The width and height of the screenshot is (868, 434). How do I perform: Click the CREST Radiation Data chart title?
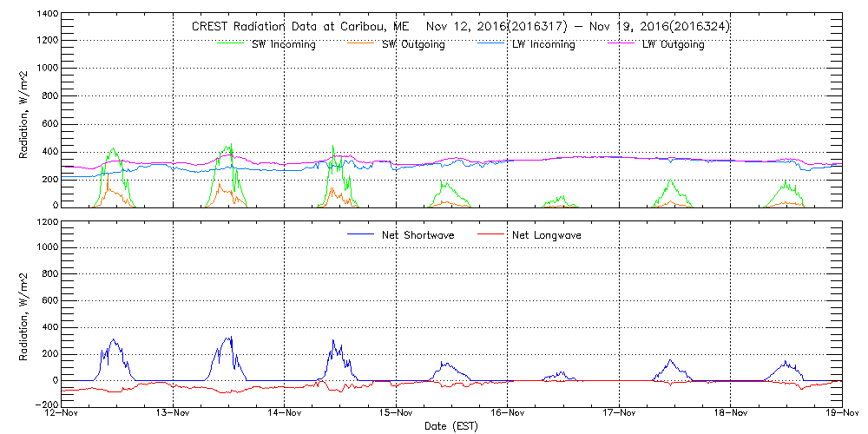tap(461, 27)
